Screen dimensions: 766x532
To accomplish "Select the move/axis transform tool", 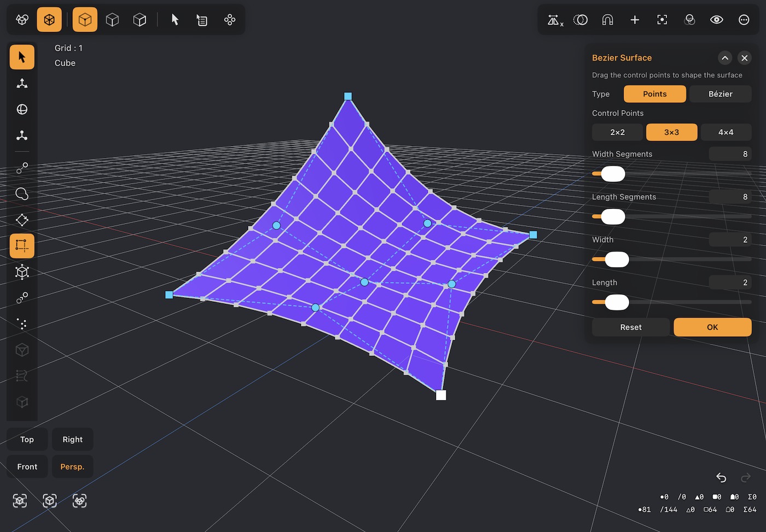I will (x=22, y=83).
